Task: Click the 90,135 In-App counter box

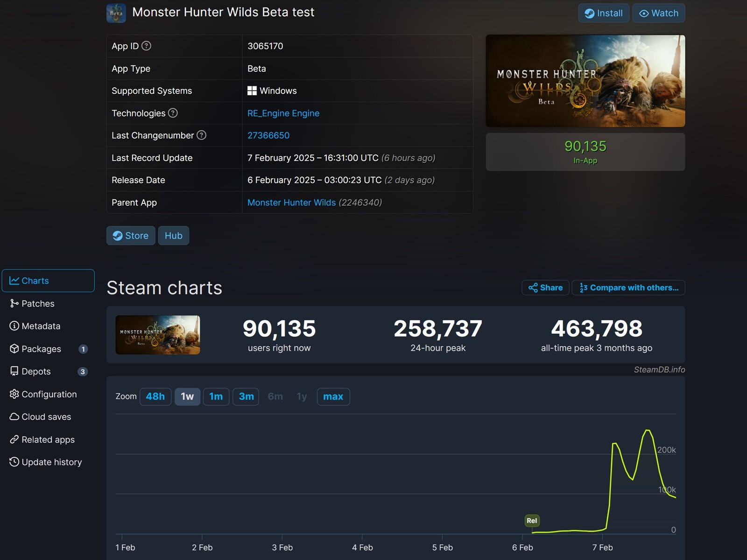Action: coord(585,152)
